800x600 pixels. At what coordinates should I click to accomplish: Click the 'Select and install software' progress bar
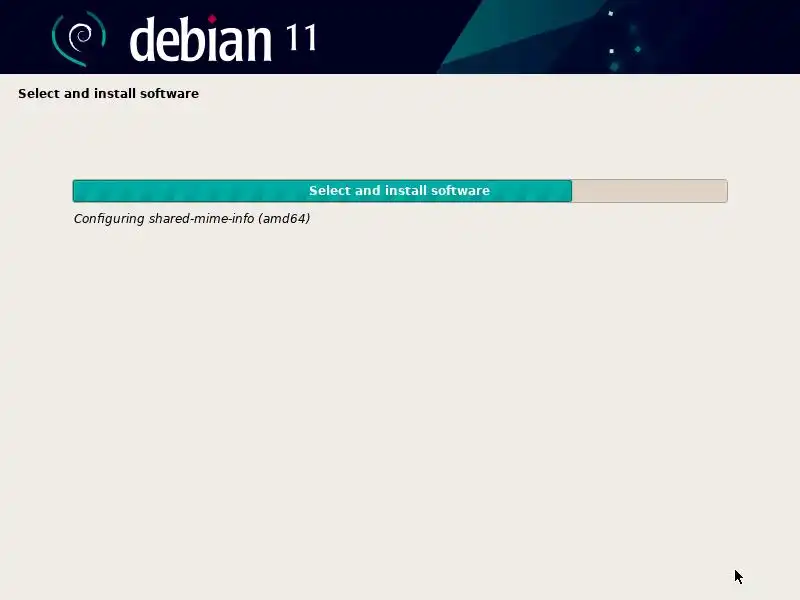pyautogui.click(x=400, y=191)
